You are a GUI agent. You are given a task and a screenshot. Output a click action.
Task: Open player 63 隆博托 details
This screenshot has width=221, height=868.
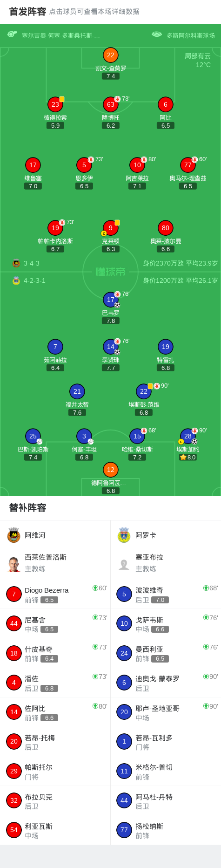click(x=111, y=104)
